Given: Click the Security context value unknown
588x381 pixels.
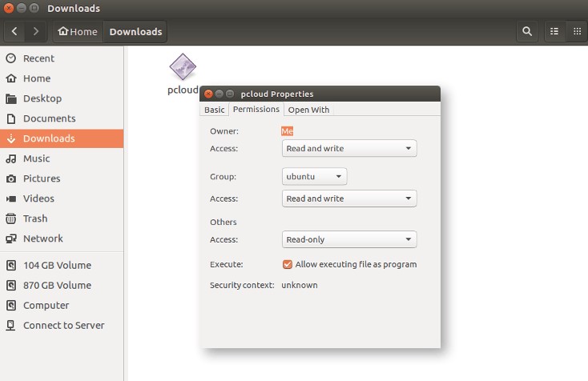Looking at the screenshot, I should (x=300, y=285).
